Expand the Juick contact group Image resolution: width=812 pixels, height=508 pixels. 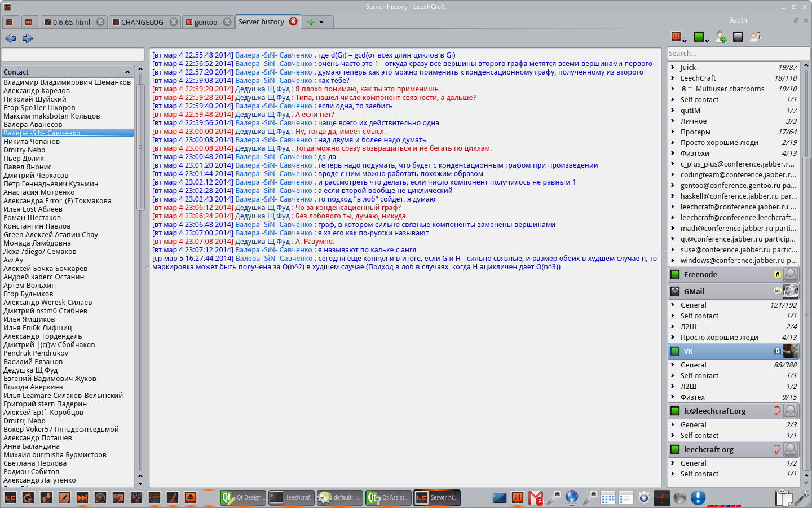pos(673,67)
